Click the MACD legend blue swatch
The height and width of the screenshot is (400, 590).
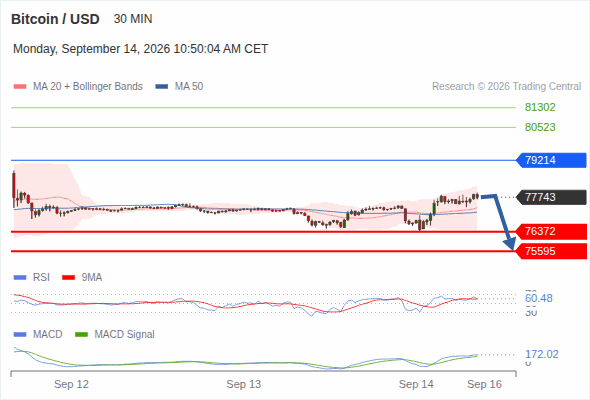[x=20, y=335]
